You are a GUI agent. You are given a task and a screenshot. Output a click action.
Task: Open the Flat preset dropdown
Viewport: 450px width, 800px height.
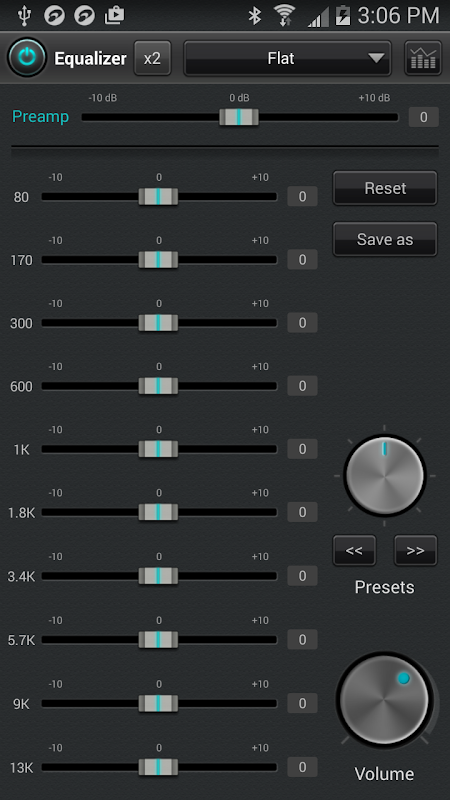pos(287,58)
